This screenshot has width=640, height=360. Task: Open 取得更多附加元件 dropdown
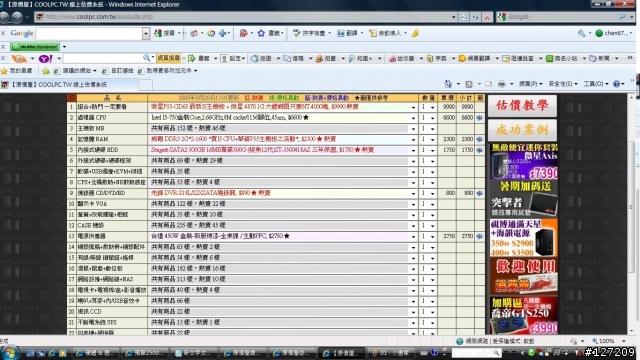point(168,71)
